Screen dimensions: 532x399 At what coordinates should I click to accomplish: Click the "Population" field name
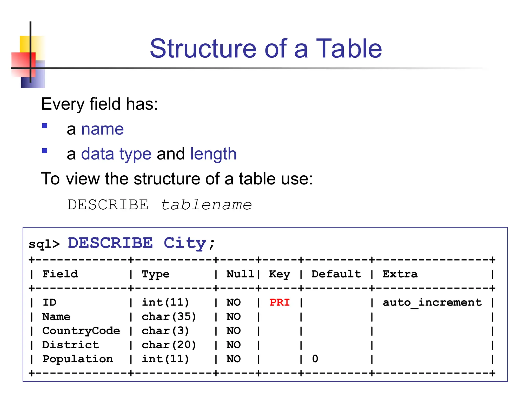(x=78, y=359)
